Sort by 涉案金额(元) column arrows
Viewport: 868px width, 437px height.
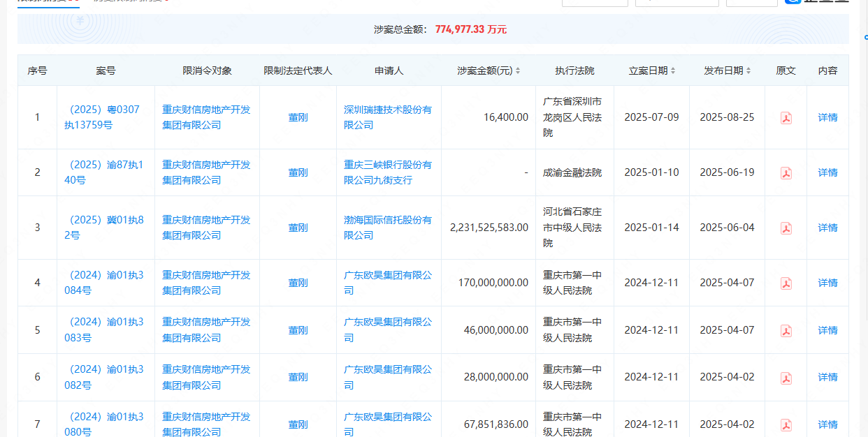(x=518, y=71)
